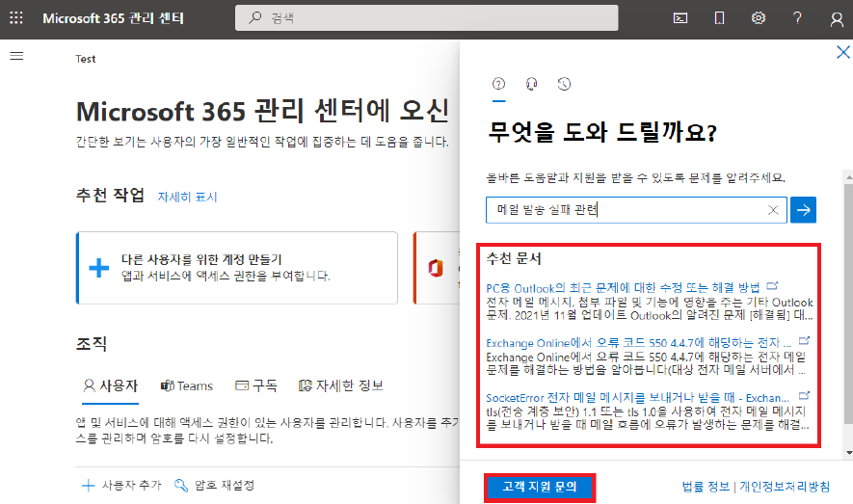
Task: Click plus icon on create account card
Action: pyautogui.click(x=98, y=268)
